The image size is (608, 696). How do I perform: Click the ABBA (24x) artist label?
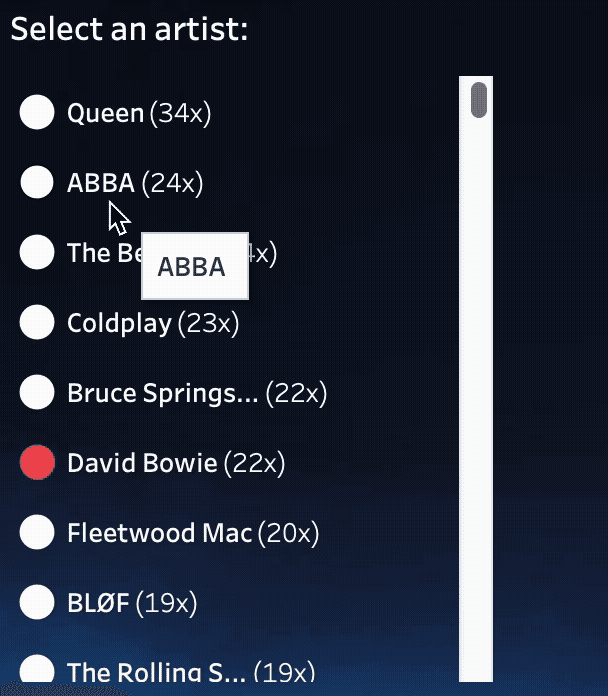click(135, 182)
